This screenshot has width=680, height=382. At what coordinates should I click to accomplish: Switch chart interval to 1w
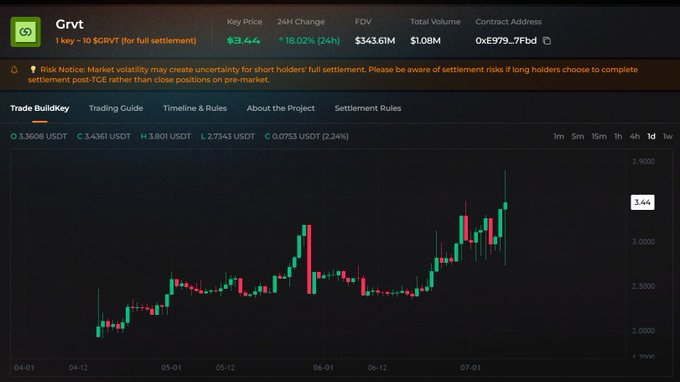click(x=667, y=136)
